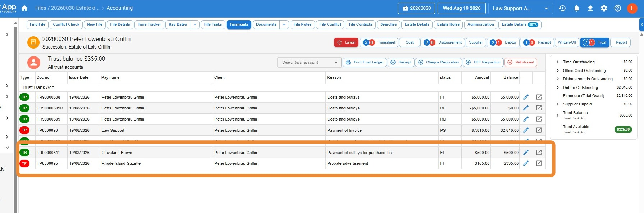This screenshot has height=213, width=644.
Task: Open payment TP8000093 external link icon
Action: 539,130
